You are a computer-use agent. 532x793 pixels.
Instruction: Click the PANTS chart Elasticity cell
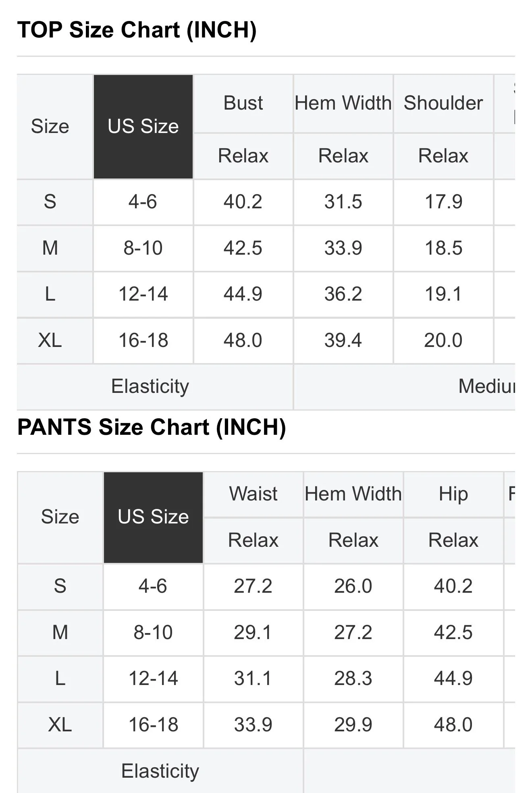pos(160,771)
